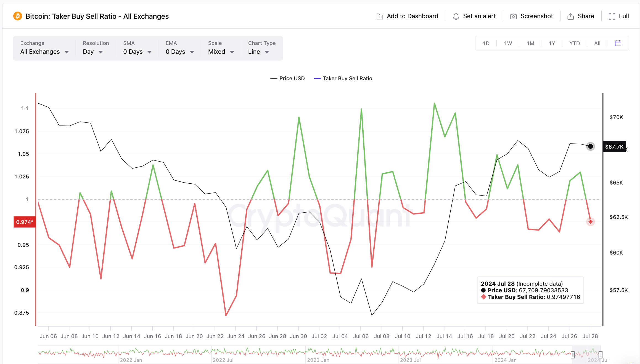
Task: Click the orange Bitcoin logo icon
Action: (x=18, y=16)
